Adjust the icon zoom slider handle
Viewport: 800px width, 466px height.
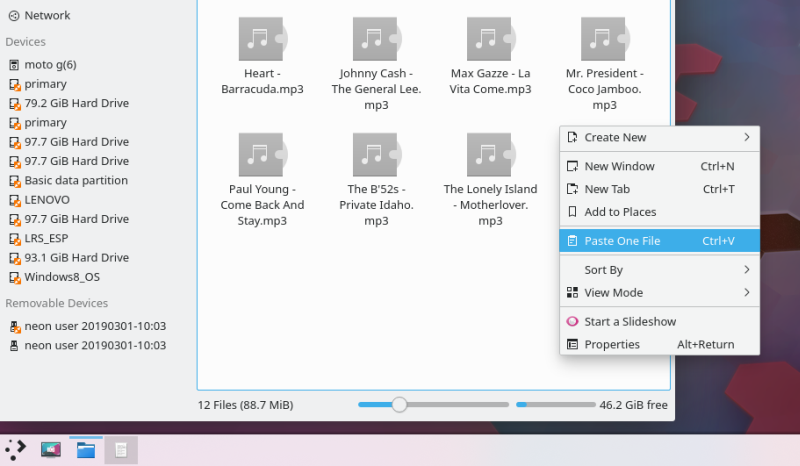(399, 405)
